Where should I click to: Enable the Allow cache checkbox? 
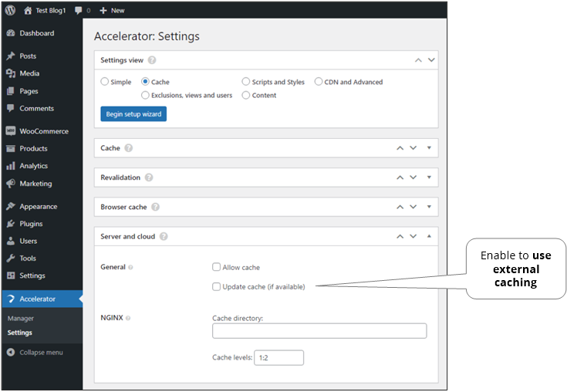pyautogui.click(x=217, y=267)
